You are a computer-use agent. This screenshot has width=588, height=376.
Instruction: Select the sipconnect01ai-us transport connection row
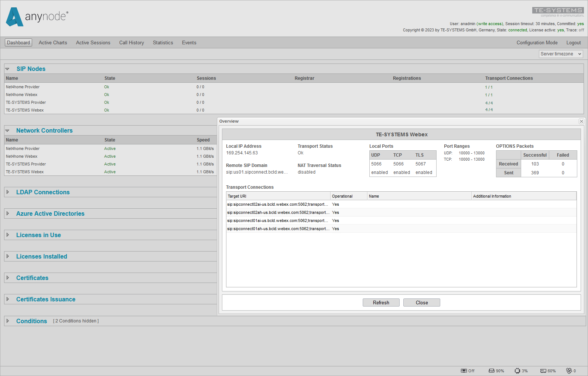tap(401, 221)
